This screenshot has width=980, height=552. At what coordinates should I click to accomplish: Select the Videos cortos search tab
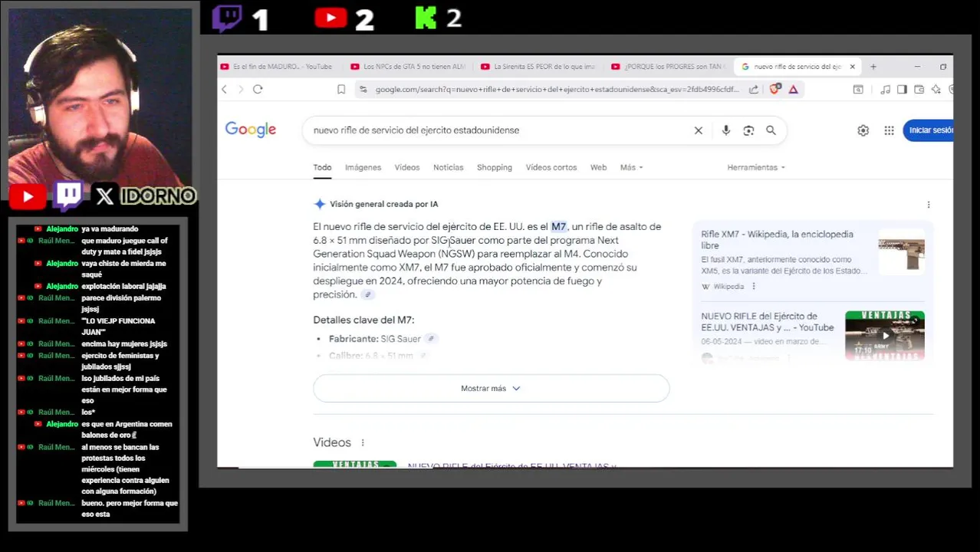tap(551, 167)
